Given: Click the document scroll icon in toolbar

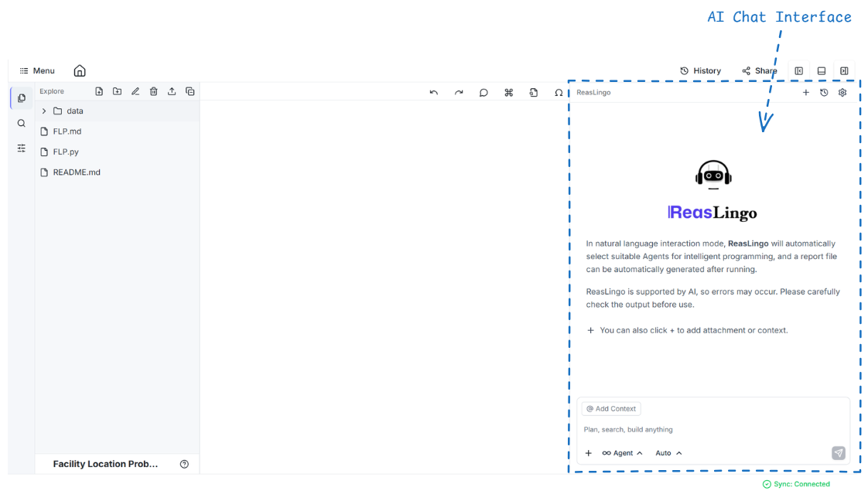Looking at the screenshot, I should (x=534, y=92).
